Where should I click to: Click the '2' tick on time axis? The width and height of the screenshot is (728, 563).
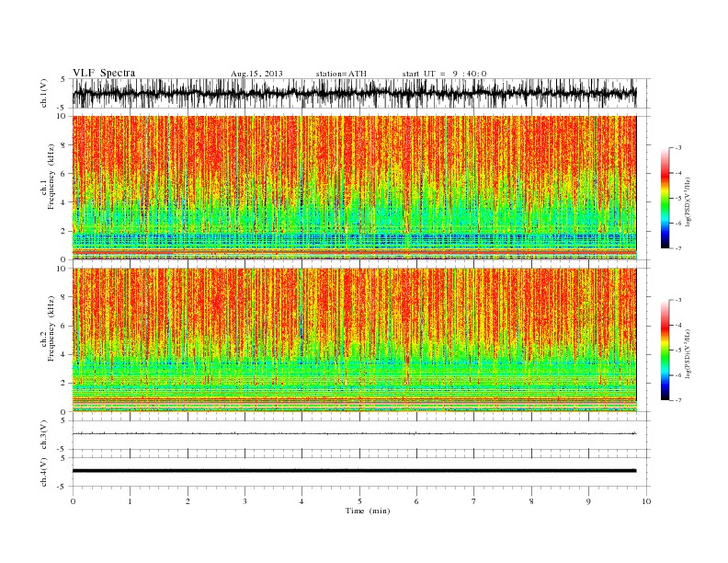click(x=188, y=501)
